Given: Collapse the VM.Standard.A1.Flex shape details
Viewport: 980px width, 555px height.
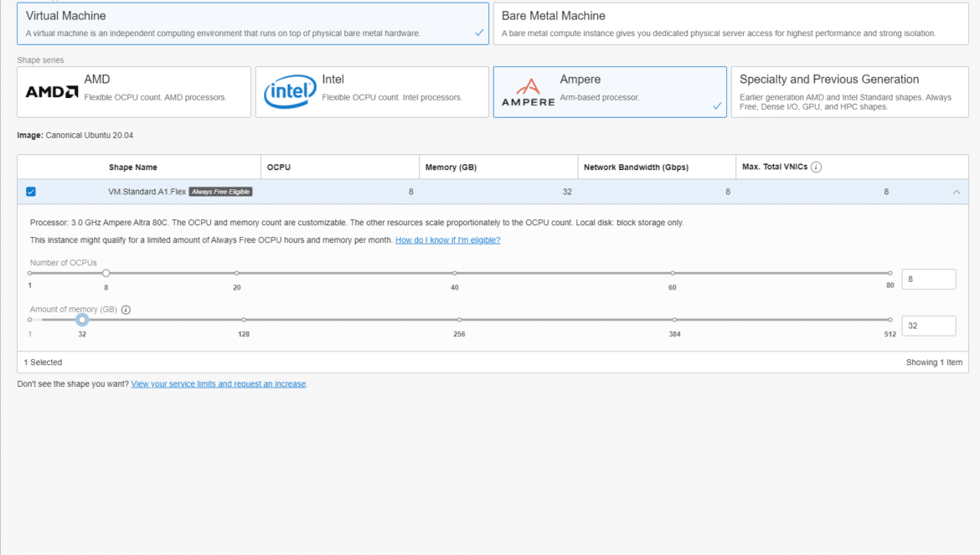Looking at the screenshot, I should [x=957, y=193].
